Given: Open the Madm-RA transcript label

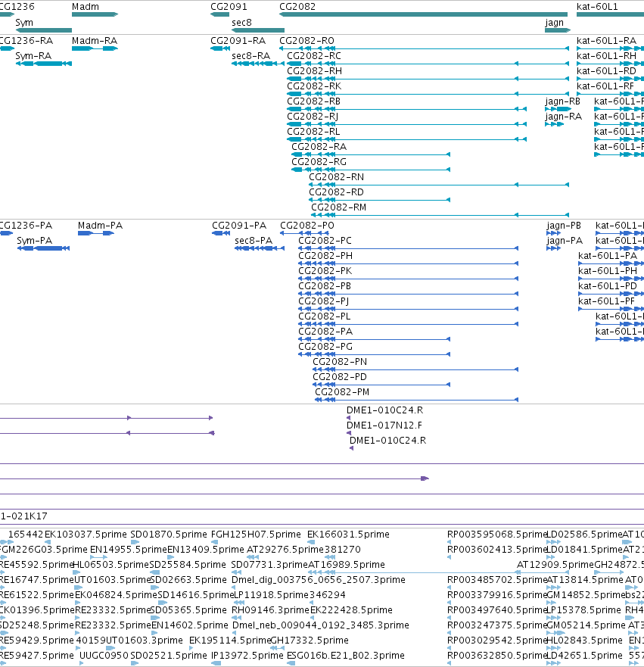Looking at the screenshot, I should (x=95, y=41).
